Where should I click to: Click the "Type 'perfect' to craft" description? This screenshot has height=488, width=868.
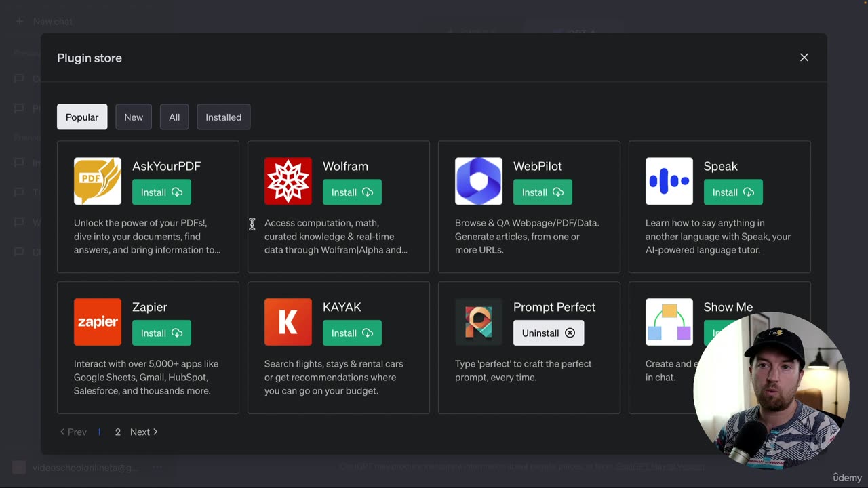pyautogui.click(x=523, y=371)
